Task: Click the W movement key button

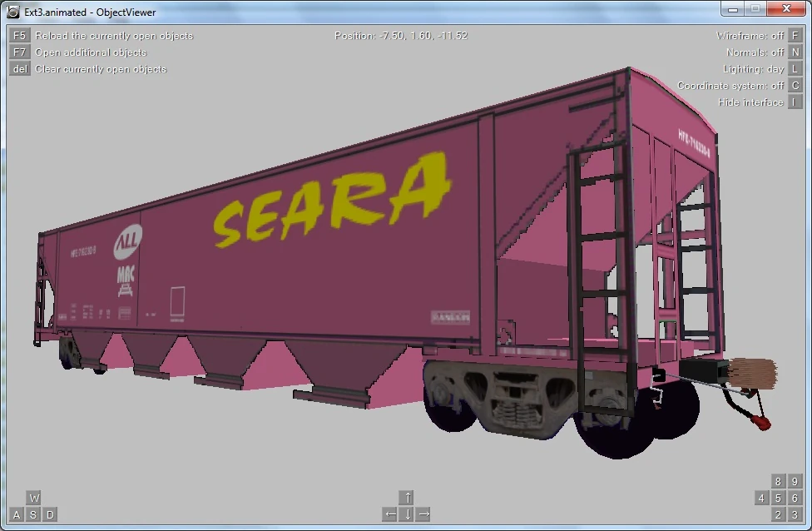Action: pyautogui.click(x=33, y=498)
